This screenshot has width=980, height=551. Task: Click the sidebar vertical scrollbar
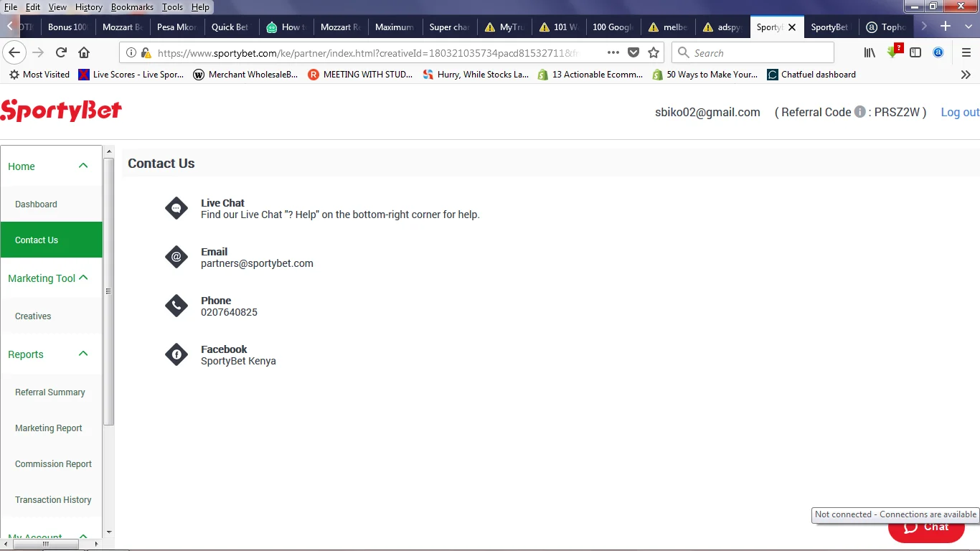coord(109,291)
